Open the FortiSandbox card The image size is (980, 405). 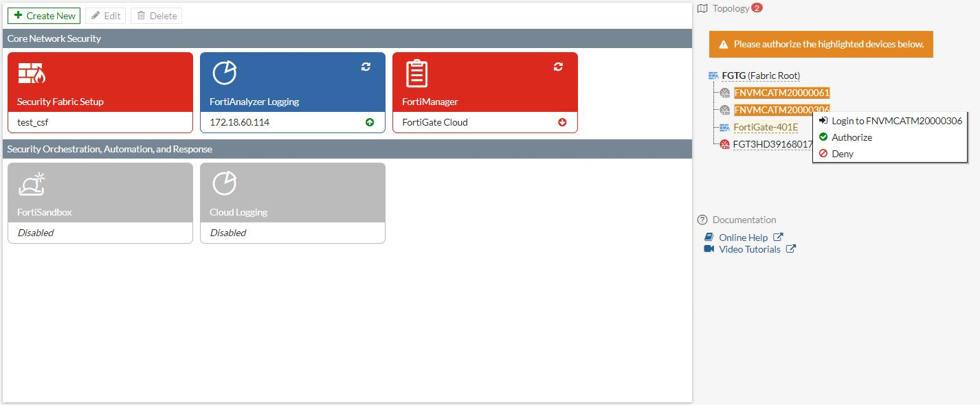pos(100,202)
